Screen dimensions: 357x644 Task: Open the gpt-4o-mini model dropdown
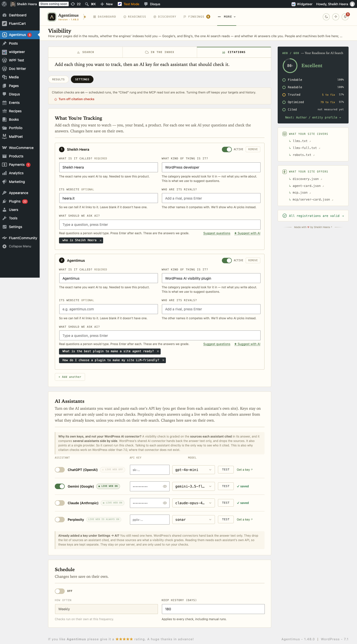point(193,470)
